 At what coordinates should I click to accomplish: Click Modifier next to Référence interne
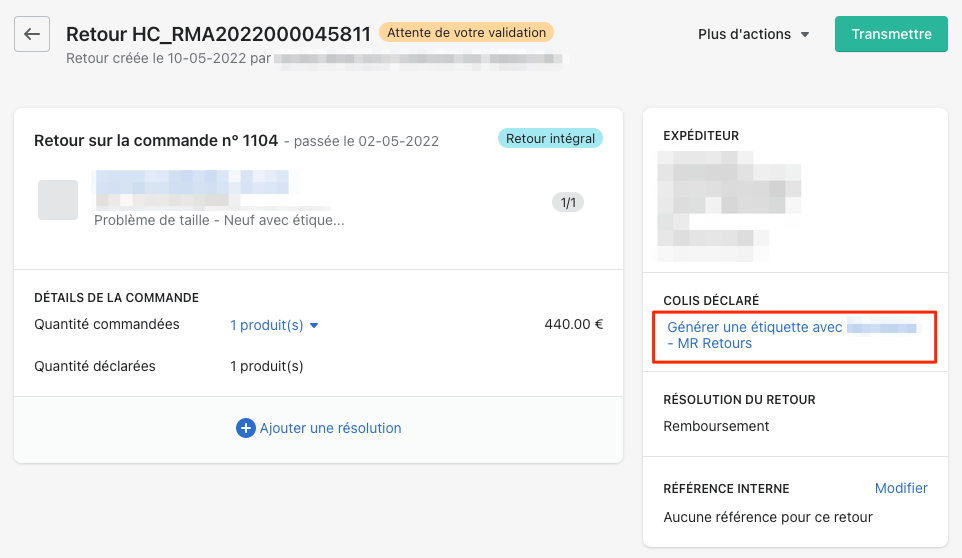[901, 488]
